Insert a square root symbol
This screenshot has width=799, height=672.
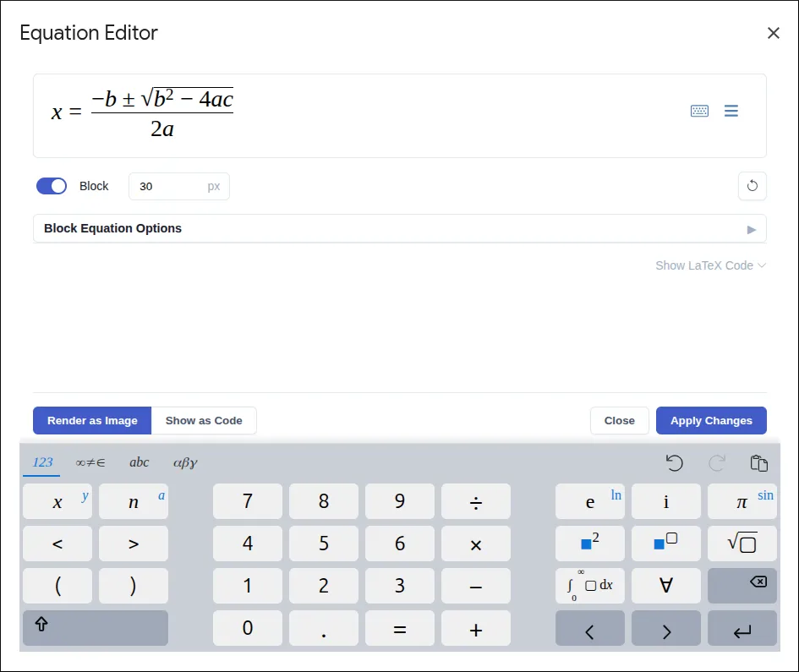(742, 544)
